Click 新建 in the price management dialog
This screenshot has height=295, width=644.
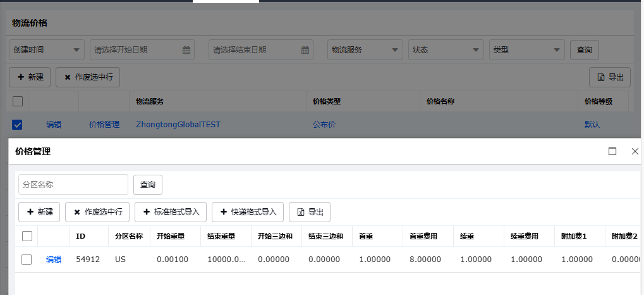[39, 212]
